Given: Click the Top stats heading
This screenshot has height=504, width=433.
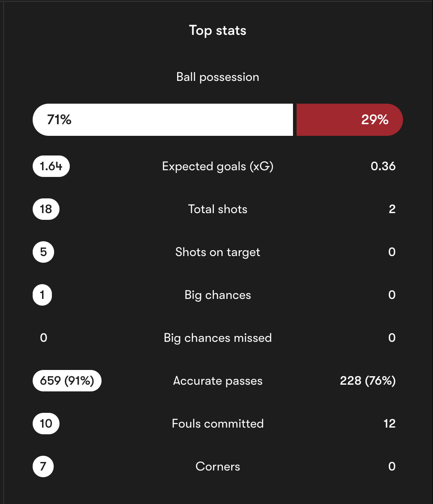Looking at the screenshot, I should (x=217, y=30).
